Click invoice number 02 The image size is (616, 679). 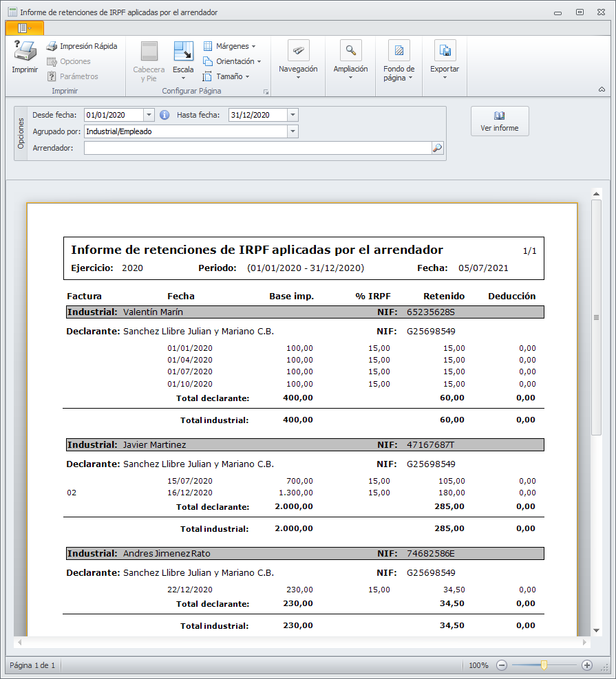tap(72, 493)
